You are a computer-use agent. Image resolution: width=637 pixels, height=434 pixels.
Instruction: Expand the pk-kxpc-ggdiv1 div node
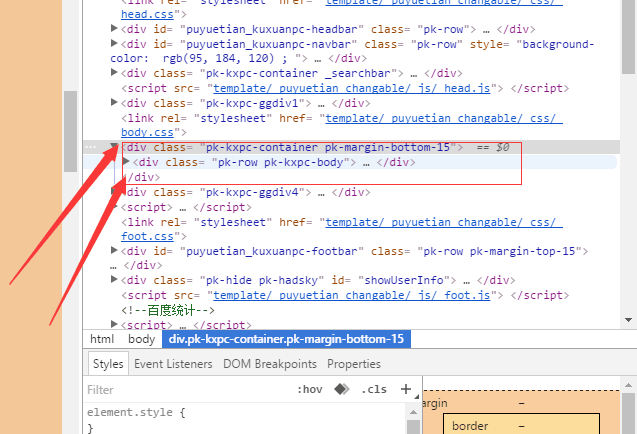[114, 102]
